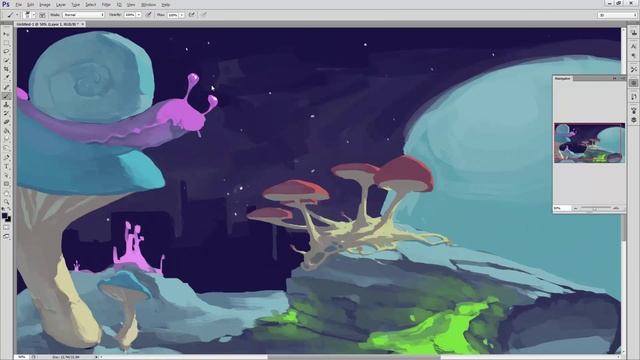The image size is (640, 360).
Task: Click the Navigator zoom percentage field
Action: click(562, 208)
